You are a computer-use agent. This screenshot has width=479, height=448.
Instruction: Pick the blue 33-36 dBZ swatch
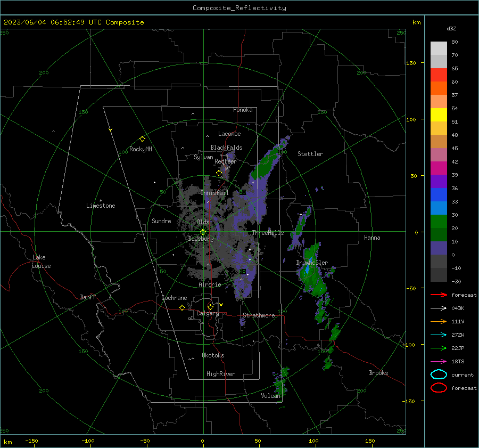439,195
